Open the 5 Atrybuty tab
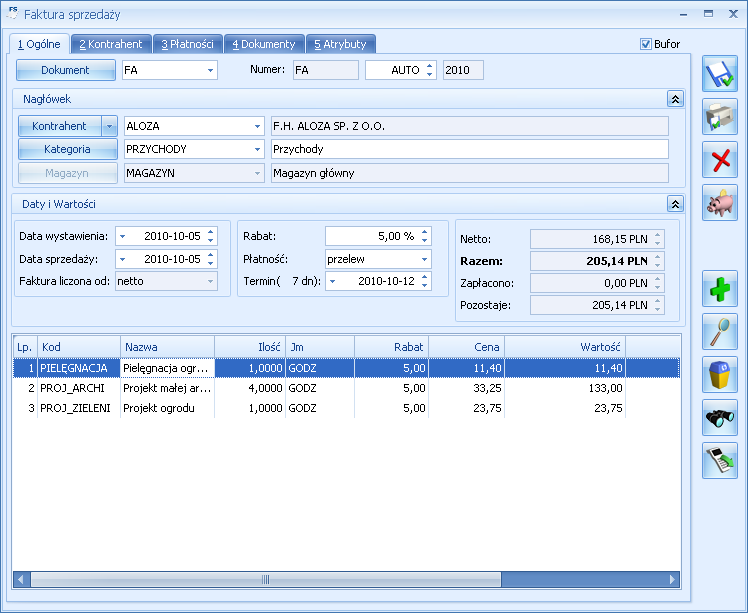The image size is (748, 613). coord(341,44)
